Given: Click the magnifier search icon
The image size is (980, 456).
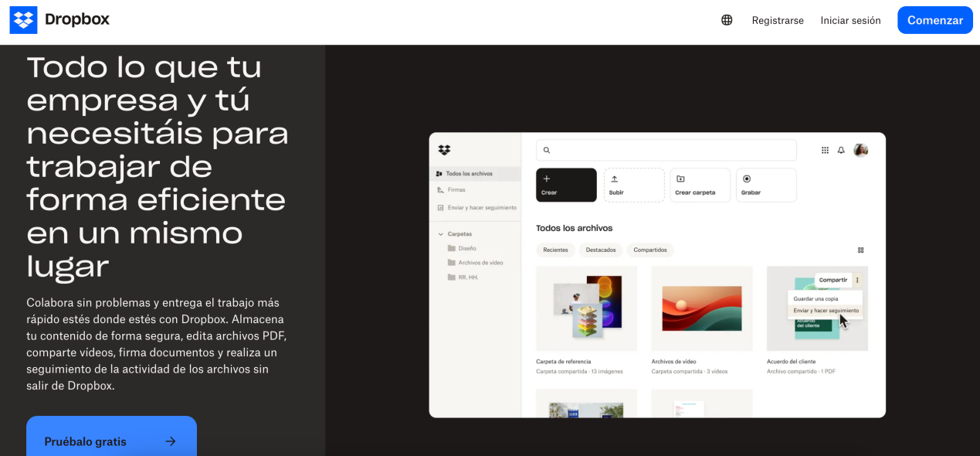Looking at the screenshot, I should pos(547,150).
